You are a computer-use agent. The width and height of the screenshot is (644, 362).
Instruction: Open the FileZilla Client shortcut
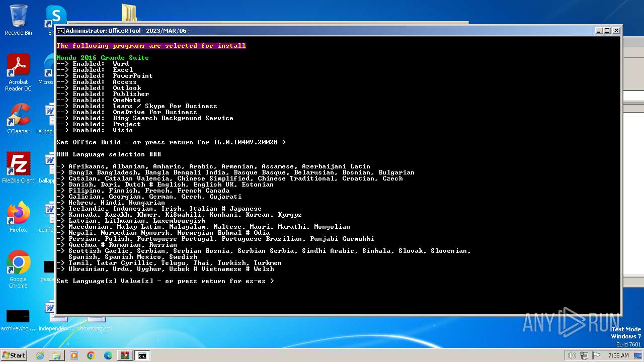coord(18,167)
